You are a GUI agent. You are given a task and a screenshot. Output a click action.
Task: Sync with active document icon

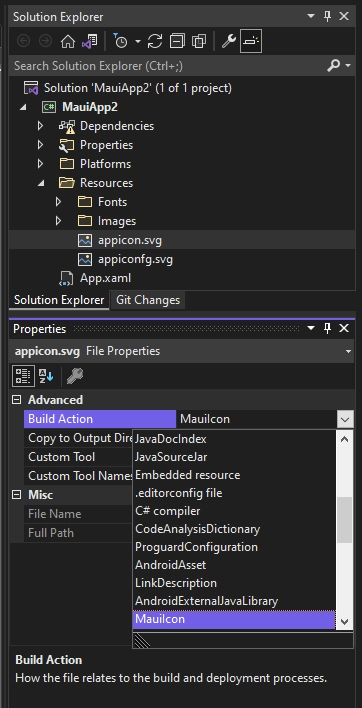[155, 42]
